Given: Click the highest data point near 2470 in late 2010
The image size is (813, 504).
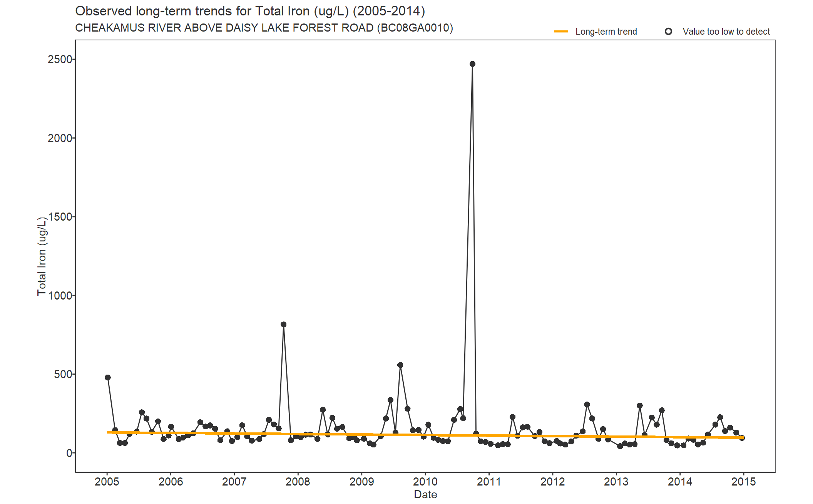Looking at the screenshot, I should pyautogui.click(x=472, y=64).
